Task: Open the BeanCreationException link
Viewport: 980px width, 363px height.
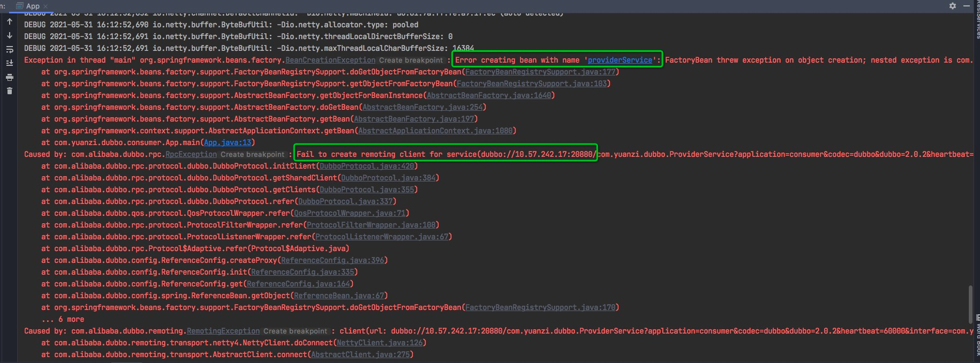Action: coord(330,60)
